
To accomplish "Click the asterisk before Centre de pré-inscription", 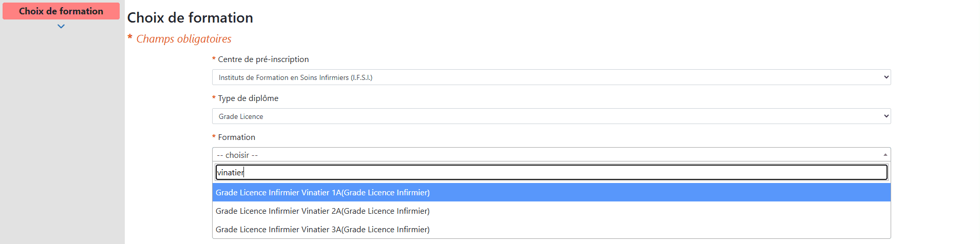I will [x=214, y=59].
